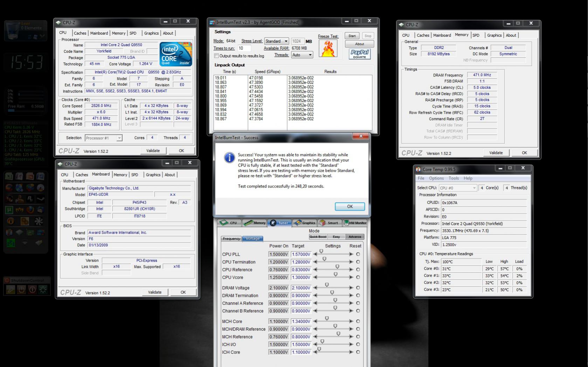Open the Select CPU dropdown in Core Temp
588x367 pixels.
[x=458, y=188]
